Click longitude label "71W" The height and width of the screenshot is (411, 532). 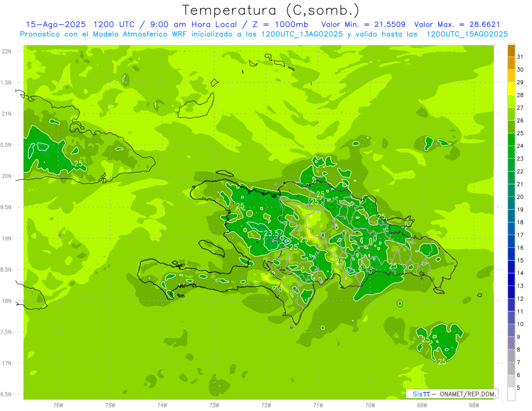coord(318,405)
